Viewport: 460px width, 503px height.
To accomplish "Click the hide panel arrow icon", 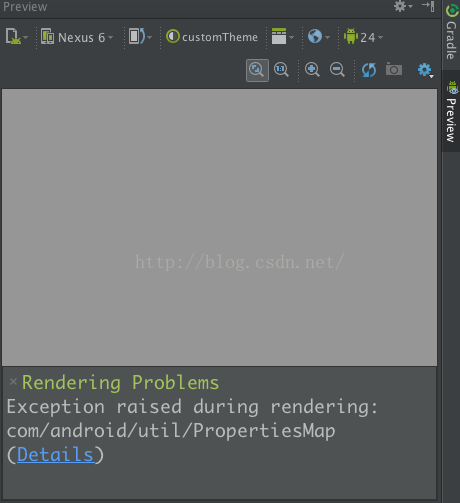I will point(428,6).
